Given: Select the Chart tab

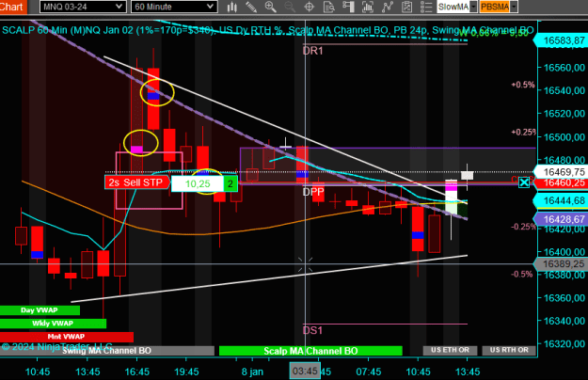Looking at the screenshot, I should click(x=13, y=7).
